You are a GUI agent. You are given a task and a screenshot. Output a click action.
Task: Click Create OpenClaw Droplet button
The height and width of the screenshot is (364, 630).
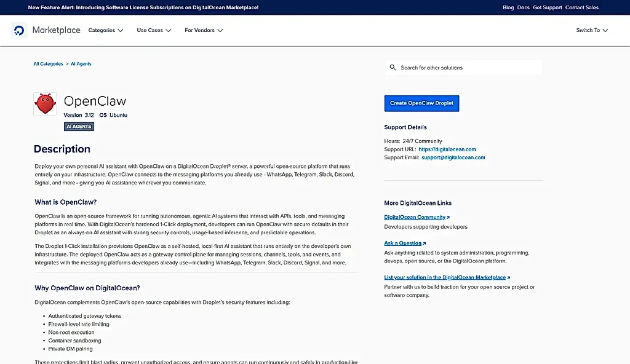[421, 103]
